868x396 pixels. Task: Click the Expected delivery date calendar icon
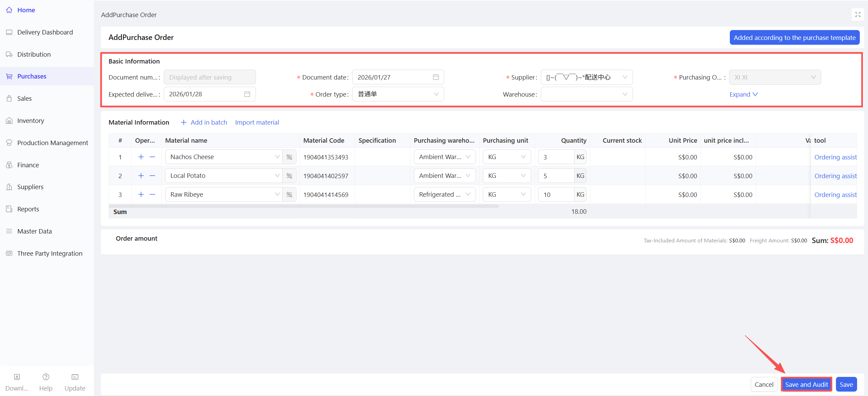247,94
